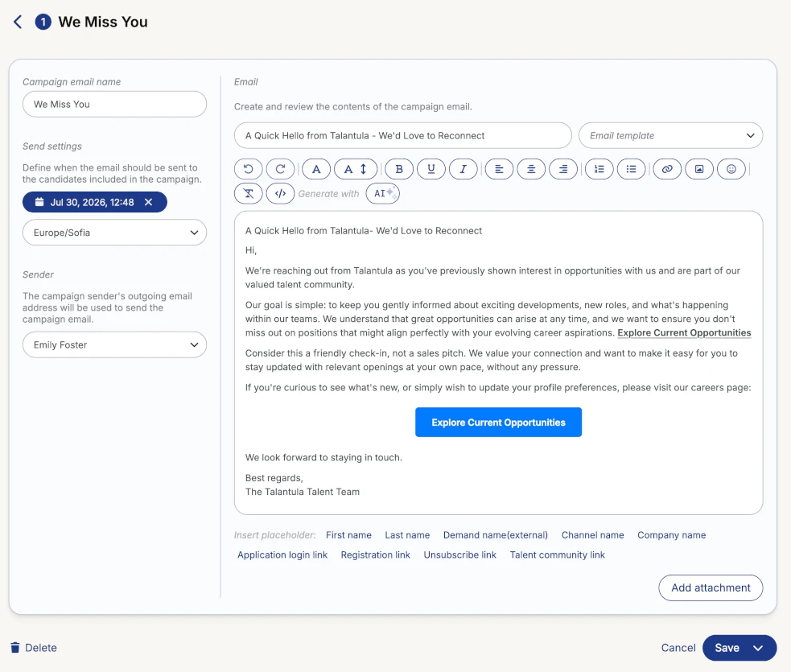Toggle italic formatting
Viewport: 791px width, 672px height.
(x=463, y=169)
